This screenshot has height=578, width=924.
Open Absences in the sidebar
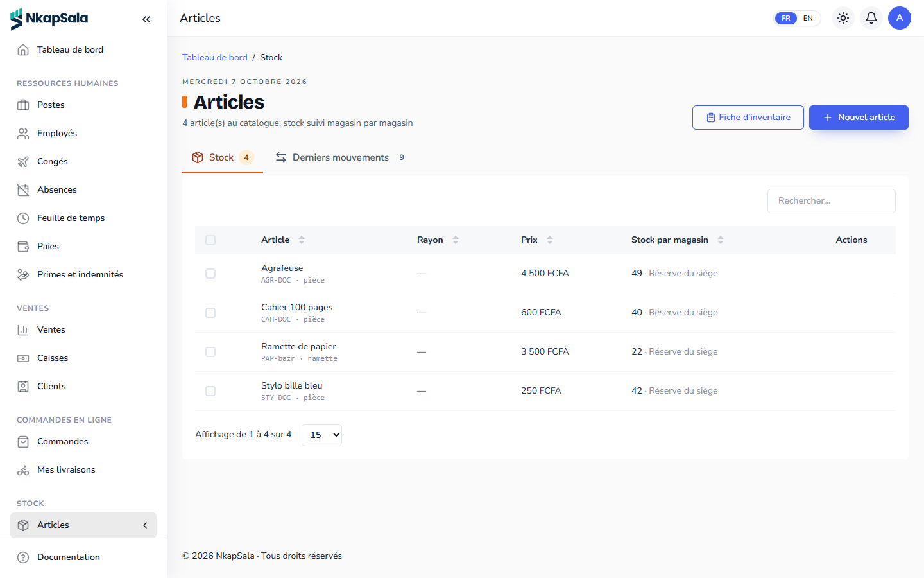coord(83,189)
